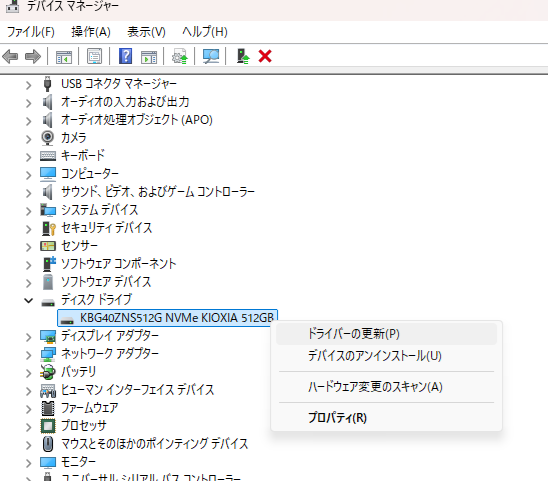Open the ファイル(F) menu
548x481 pixels.
click(x=30, y=32)
